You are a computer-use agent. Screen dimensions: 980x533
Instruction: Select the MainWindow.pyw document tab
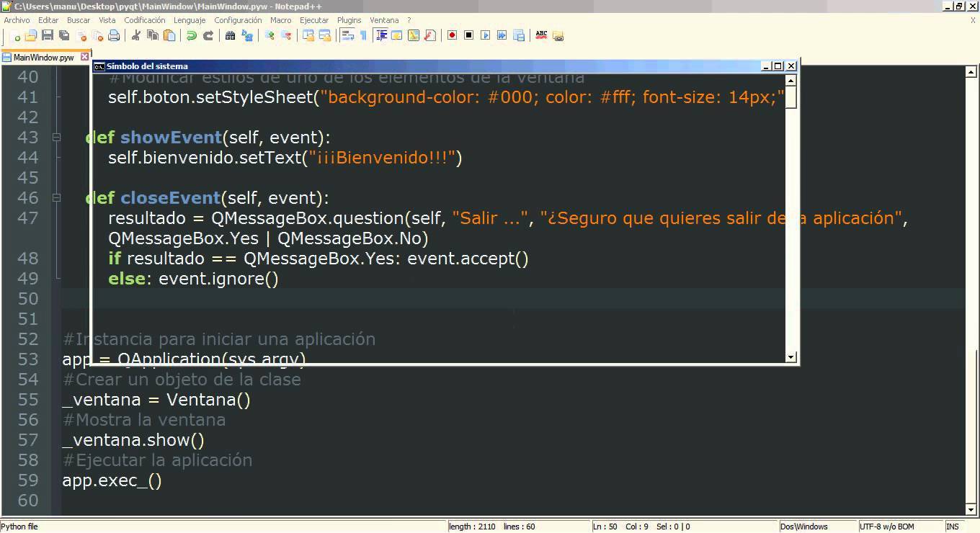pyautogui.click(x=43, y=57)
